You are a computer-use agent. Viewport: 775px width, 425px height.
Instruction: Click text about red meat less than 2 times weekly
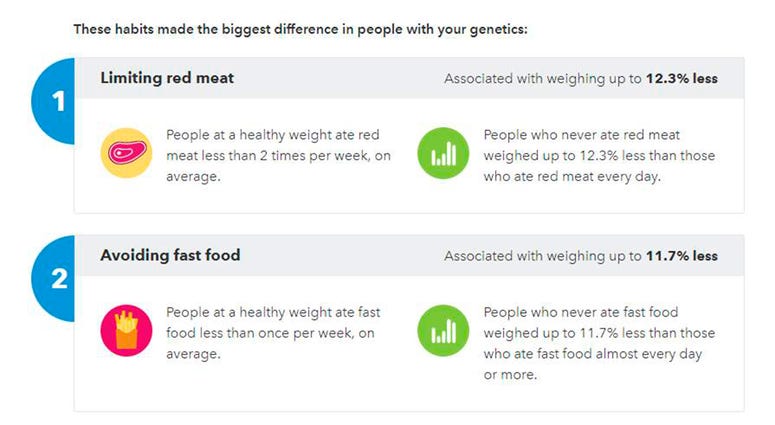pos(278,156)
